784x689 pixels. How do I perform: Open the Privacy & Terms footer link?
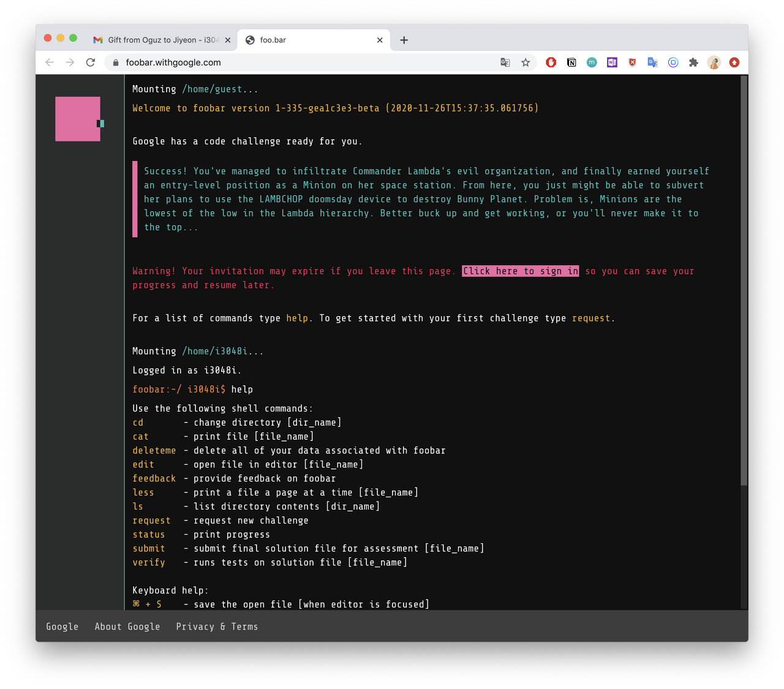[x=217, y=627]
